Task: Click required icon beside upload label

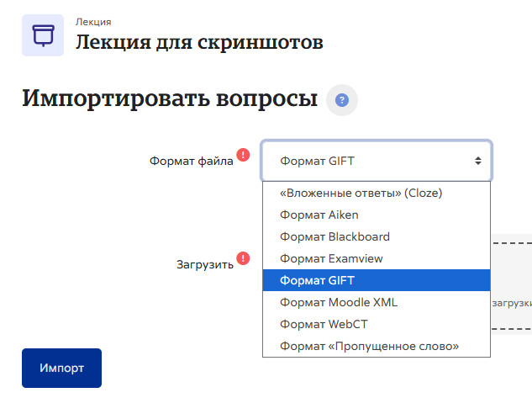Action: pos(243,258)
